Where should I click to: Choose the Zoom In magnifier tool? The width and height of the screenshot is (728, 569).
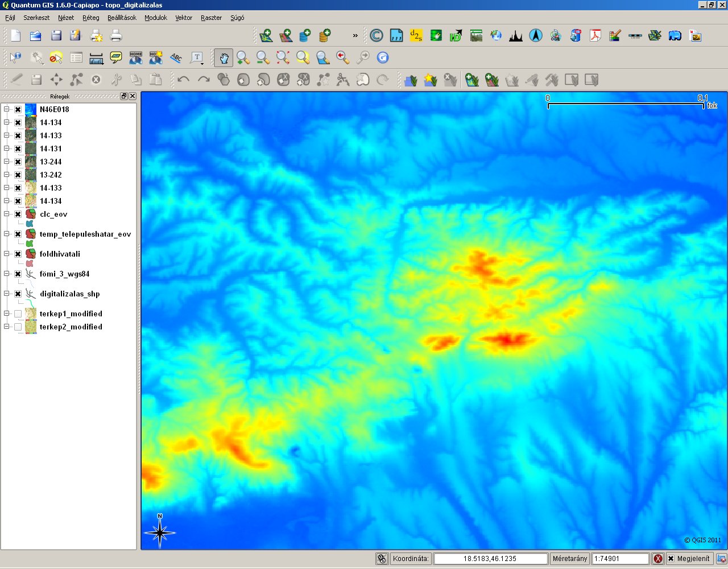pos(243,57)
